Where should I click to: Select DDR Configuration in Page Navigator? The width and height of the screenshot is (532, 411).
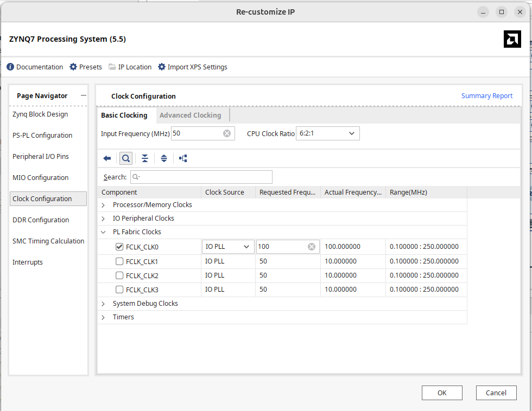pos(41,220)
